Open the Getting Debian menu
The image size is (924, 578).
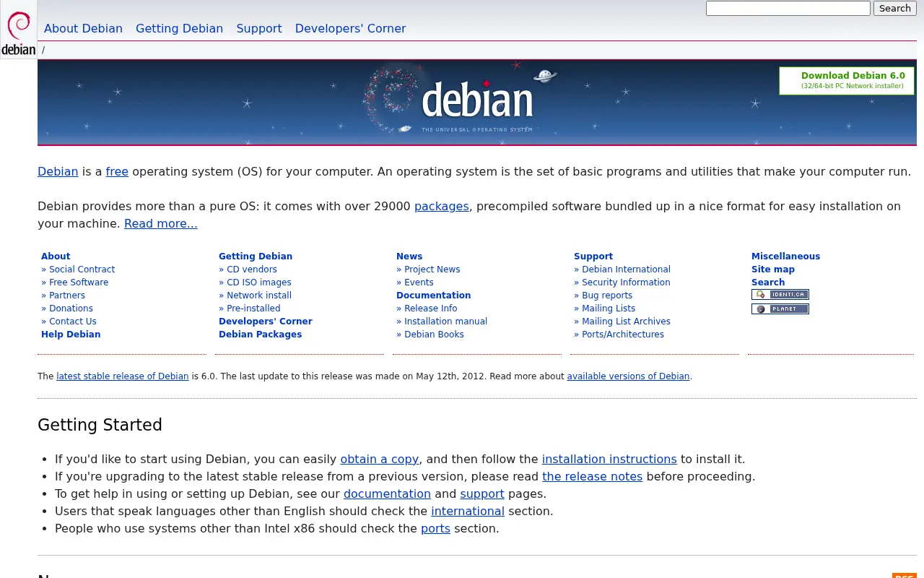(x=179, y=29)
